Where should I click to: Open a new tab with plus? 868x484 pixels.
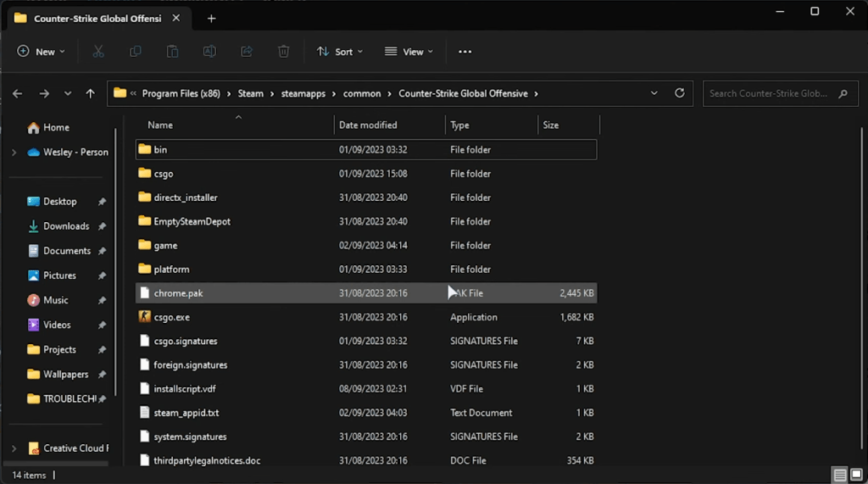[211, 19]
